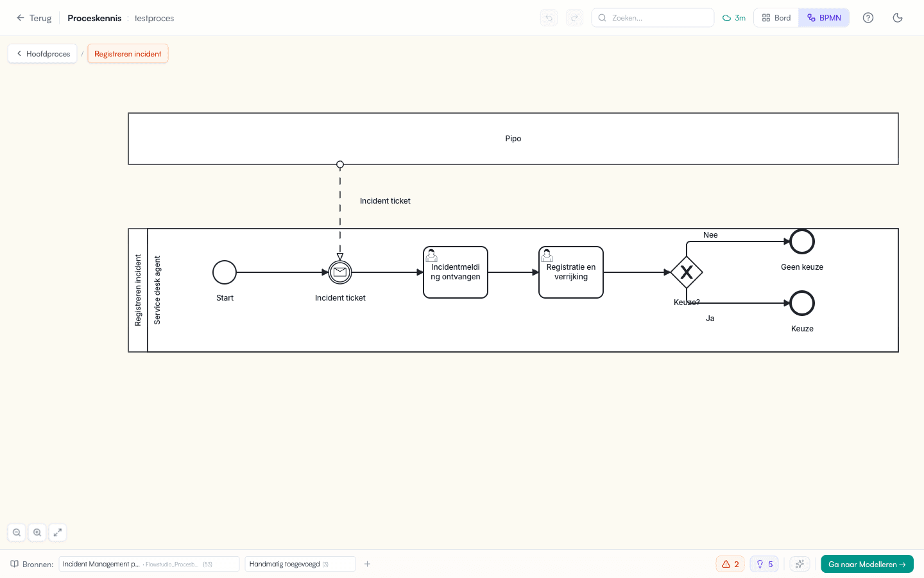Toggle the redo action icon
Image resolution: width=924 pixels, height=578 pixels.
tap(574, 17)
